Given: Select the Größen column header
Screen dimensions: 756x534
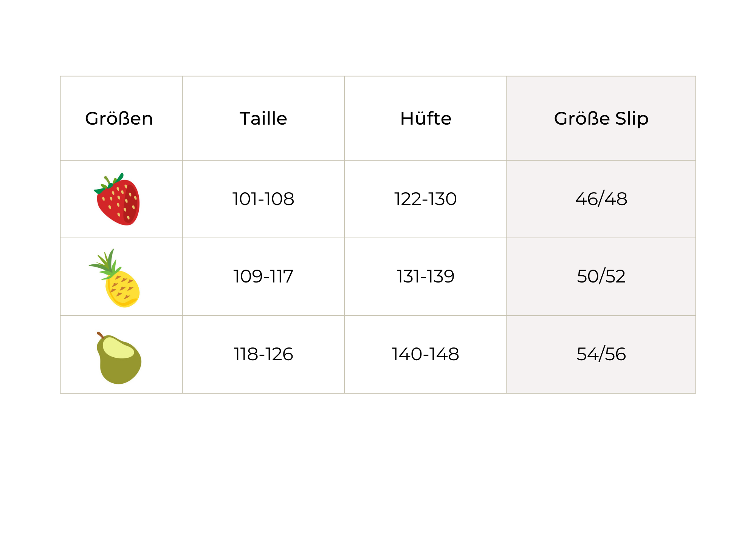Looking at the screenshot, I should [119, 119].
